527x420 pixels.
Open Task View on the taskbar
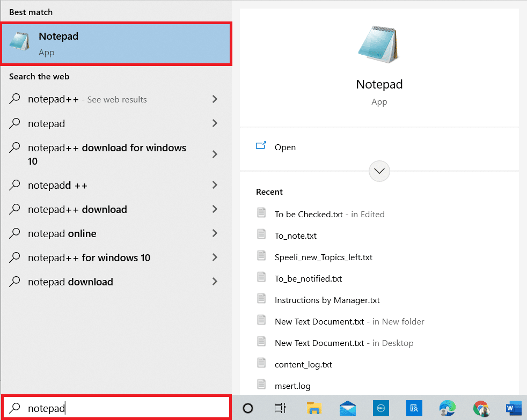coord(280,408)
